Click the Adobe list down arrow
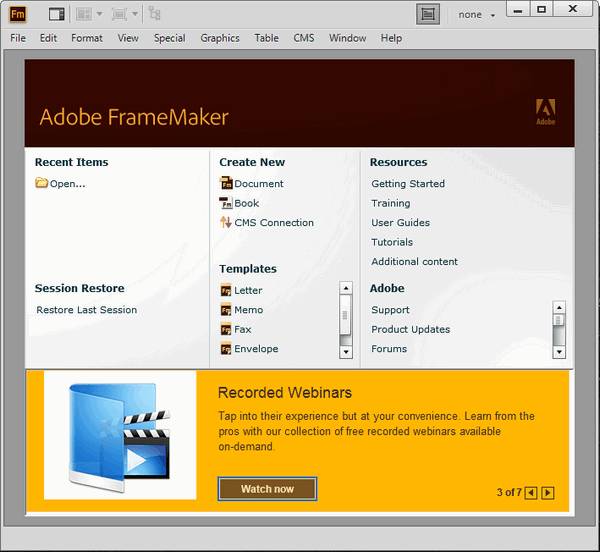This screenshot has width=600, height=552. click(x=559, y=352)
